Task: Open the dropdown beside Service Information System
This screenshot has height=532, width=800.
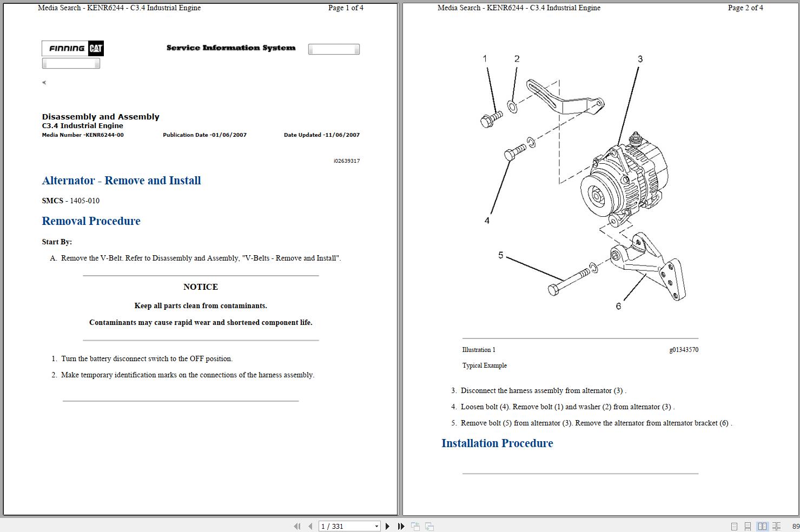Action: [x=334, y=49]
